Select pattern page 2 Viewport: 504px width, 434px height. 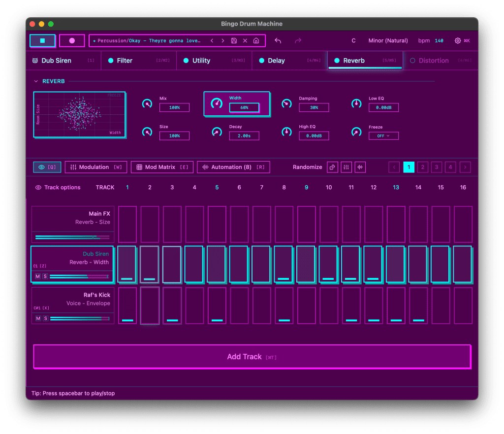(422, 167)
